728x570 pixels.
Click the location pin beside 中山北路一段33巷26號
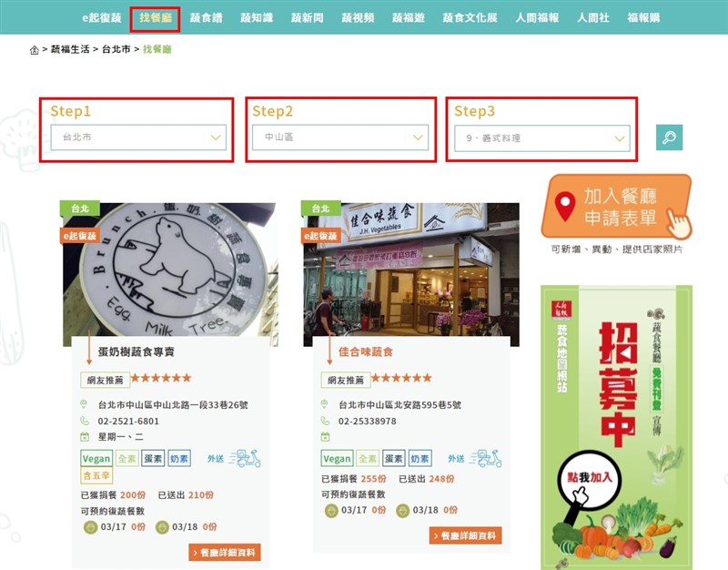(x=84, y=404)
